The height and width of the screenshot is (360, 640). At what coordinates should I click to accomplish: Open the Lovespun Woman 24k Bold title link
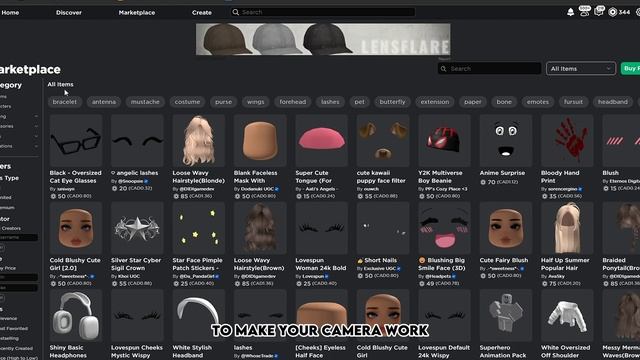pos(321,264)
